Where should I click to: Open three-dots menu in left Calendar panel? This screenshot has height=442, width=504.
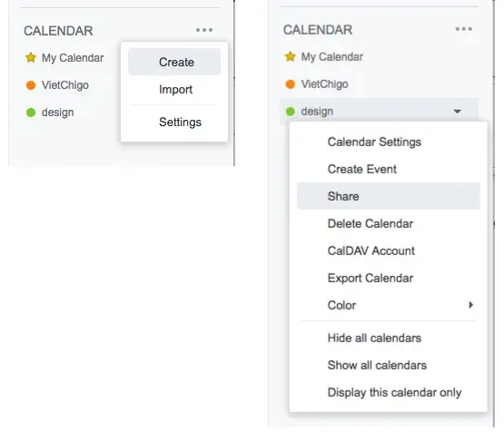pyautogui.click(x=204, y=30)
